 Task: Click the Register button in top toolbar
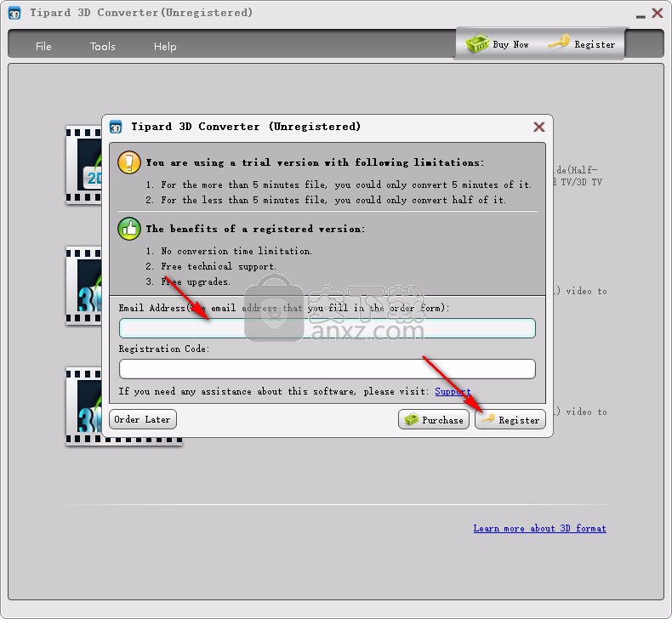pos(582,44)
